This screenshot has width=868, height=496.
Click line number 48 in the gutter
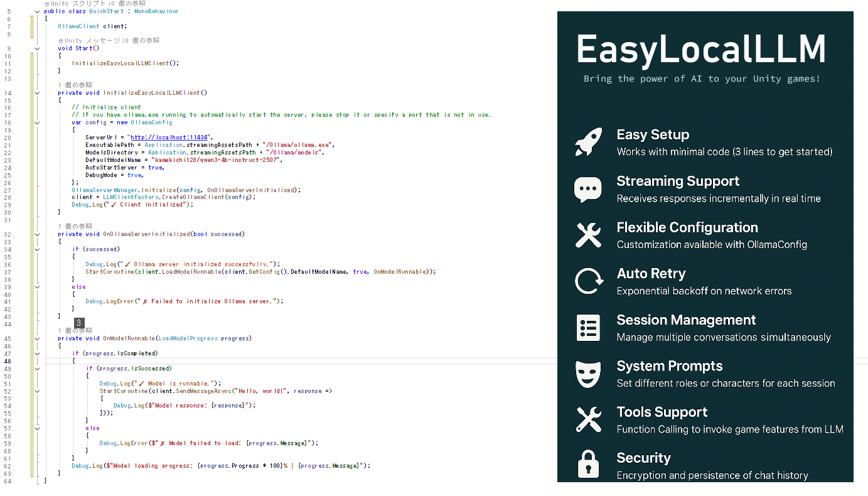8,361
